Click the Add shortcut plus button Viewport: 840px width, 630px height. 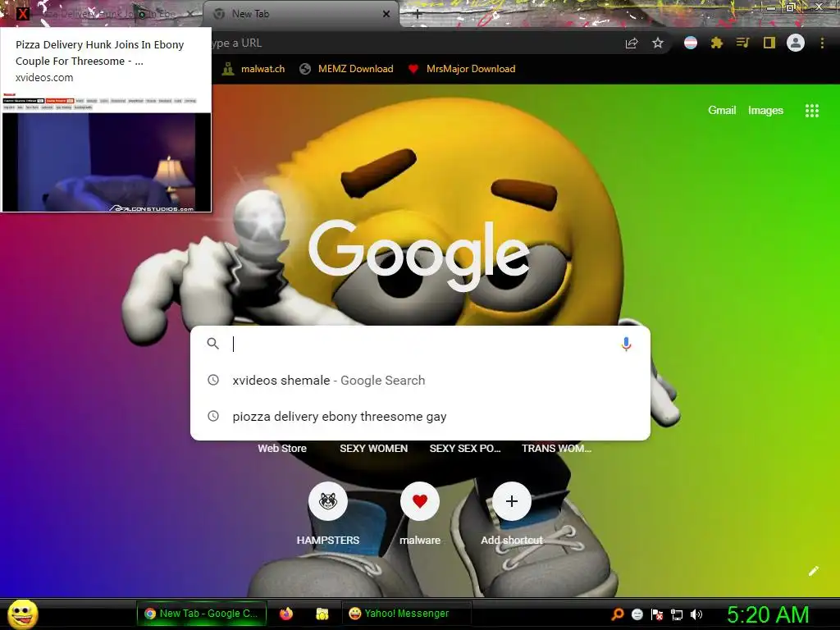[512, 501]
